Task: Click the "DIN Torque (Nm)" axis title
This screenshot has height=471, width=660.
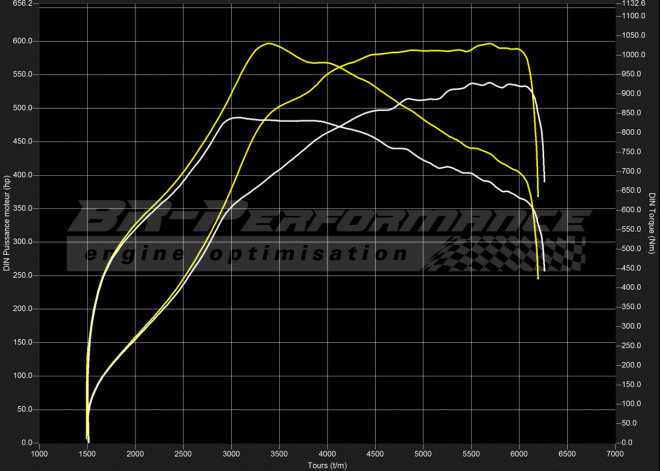Action: click(653, 223)
